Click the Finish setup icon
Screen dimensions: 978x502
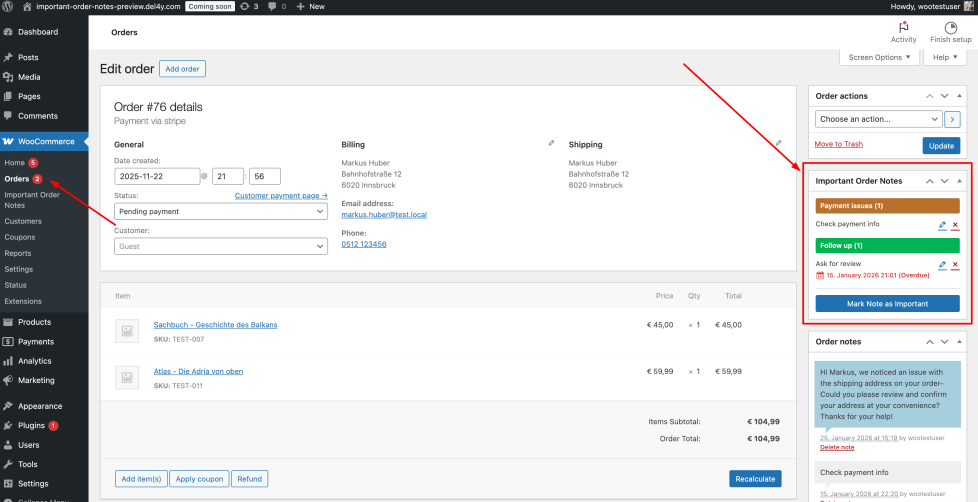tap(950, 30)
